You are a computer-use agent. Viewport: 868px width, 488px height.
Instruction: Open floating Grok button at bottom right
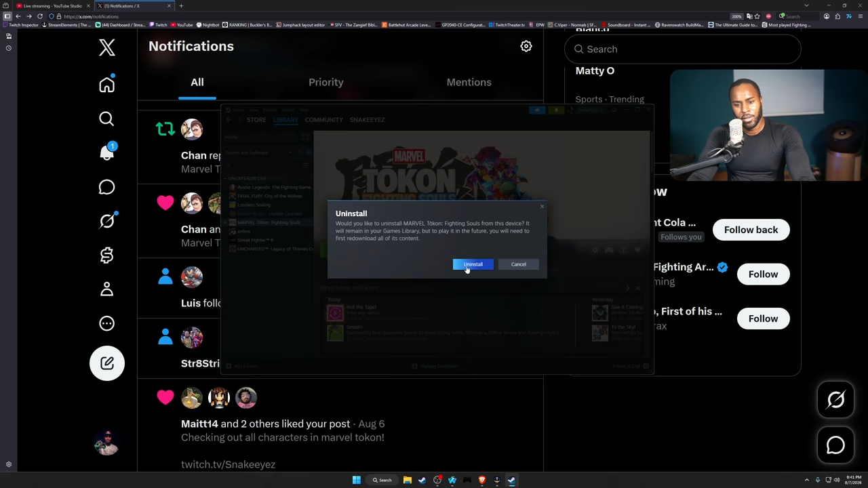pos(835,400)
